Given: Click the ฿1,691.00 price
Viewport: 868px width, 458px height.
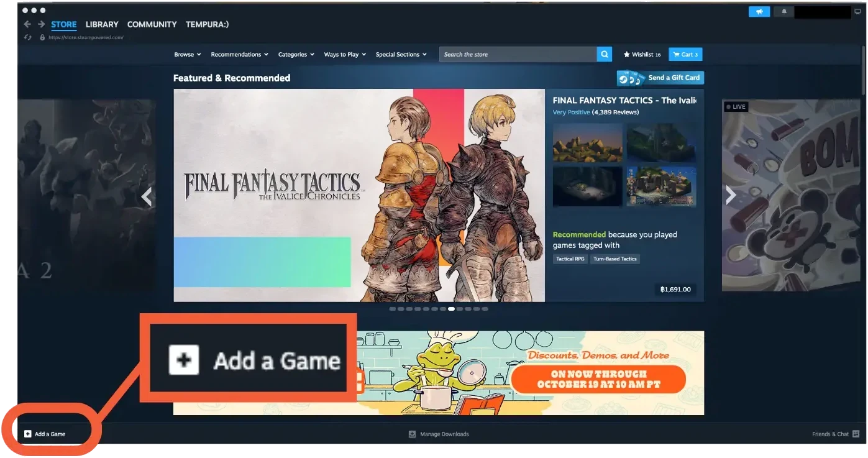Looking at the screenshot, I should (x=675, y=290).
